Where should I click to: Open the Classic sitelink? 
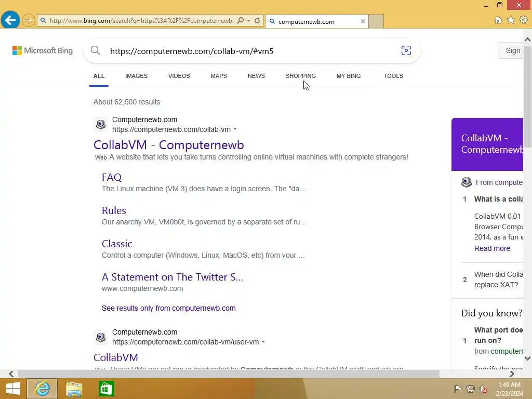click(x=117, y=244)
